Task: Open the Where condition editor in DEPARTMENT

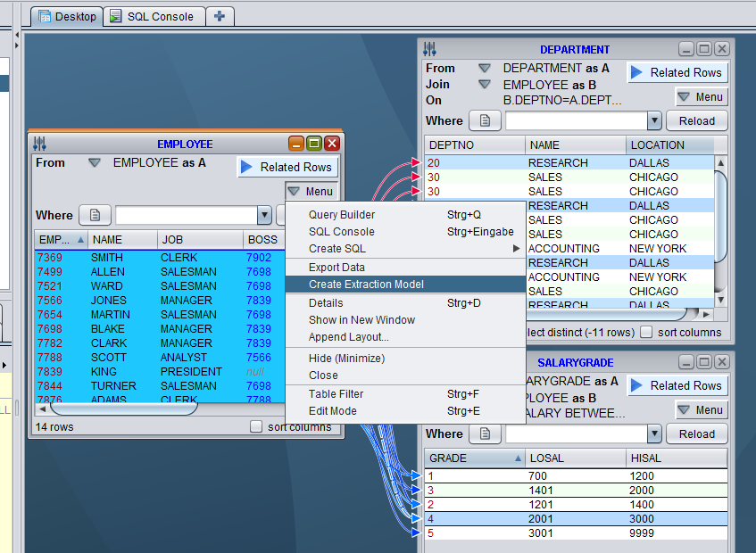Action: (485, 120)
